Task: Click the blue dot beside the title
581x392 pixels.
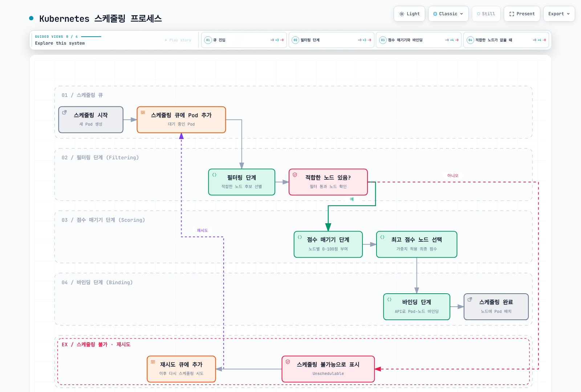Action: [31, 18]
